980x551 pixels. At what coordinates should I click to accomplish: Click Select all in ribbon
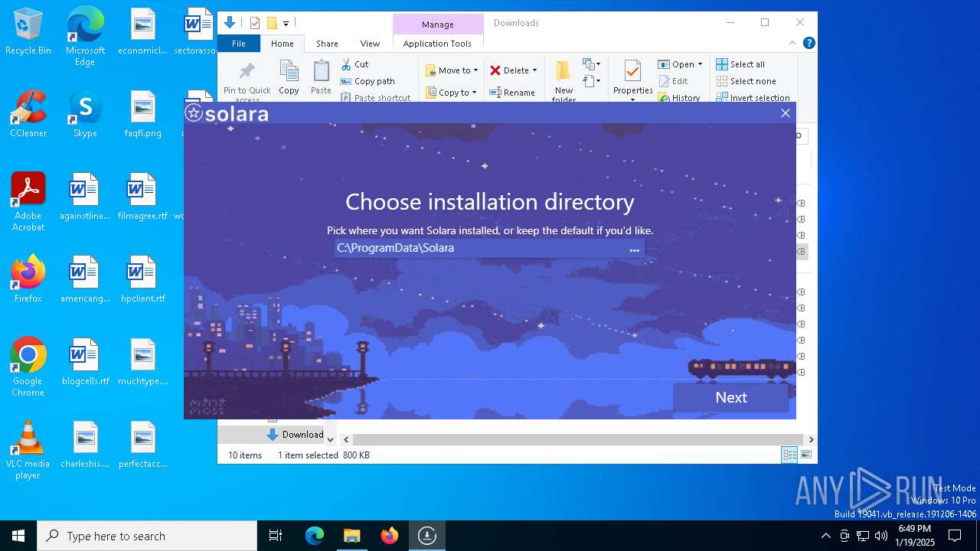[x=740, y=64]
